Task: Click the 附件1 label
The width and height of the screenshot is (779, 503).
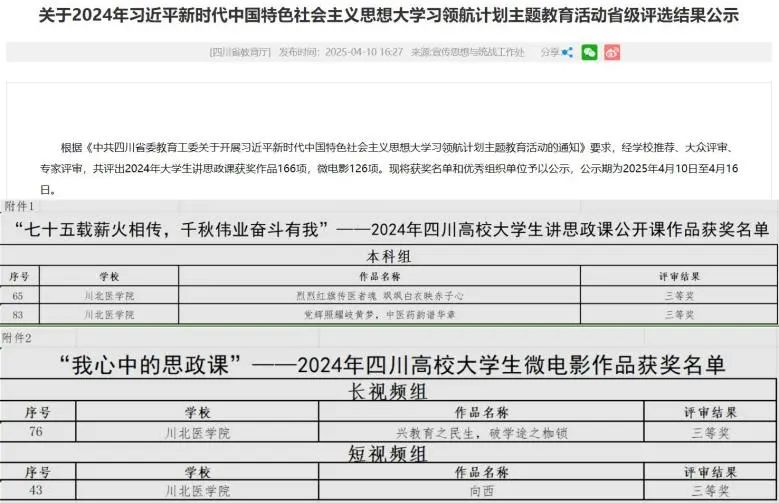Action: pos(19,206)
